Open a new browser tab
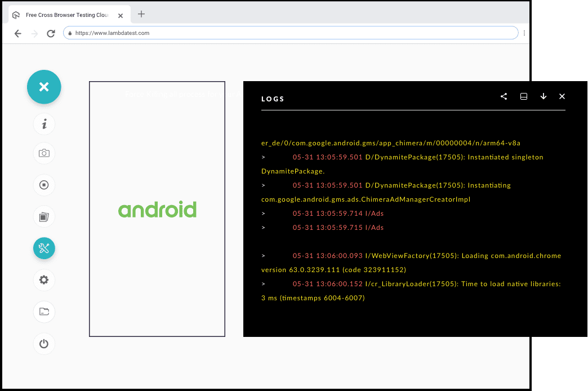Image resolution: width=588 pixels, height=391 pixels. point(141,14)
